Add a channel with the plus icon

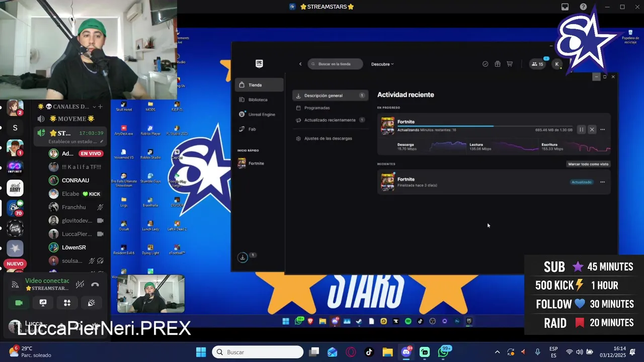point(100,107)
